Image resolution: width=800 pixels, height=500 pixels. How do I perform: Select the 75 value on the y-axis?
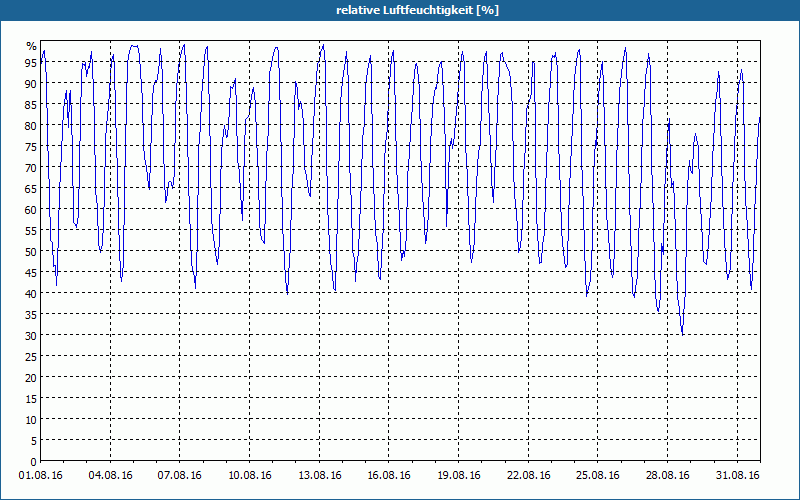32,146
